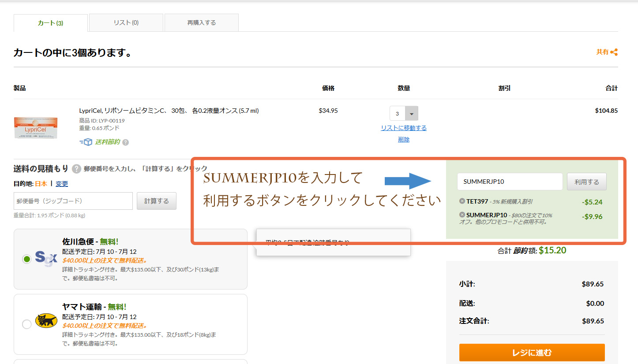Click the Sagawa SGX logo
Viewport: 638px width, 364px height.
pyautogui.click(x=46, y=259)
